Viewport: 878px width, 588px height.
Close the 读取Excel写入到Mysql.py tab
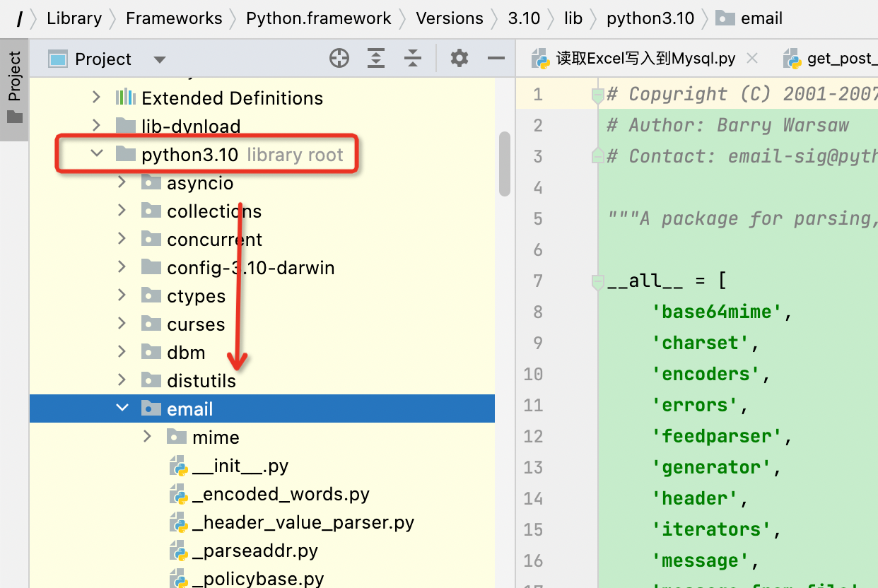pyautogui.click(x=751, y=59)
